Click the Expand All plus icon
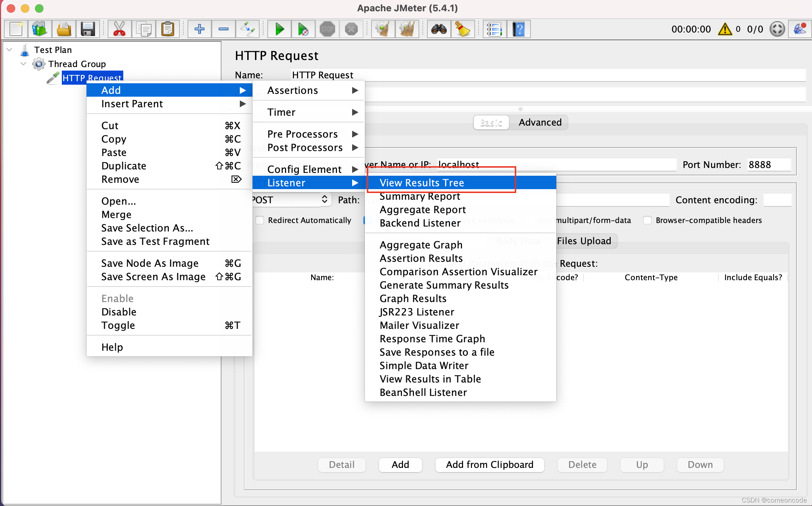 pyautogui.click(x=200, y=29)
